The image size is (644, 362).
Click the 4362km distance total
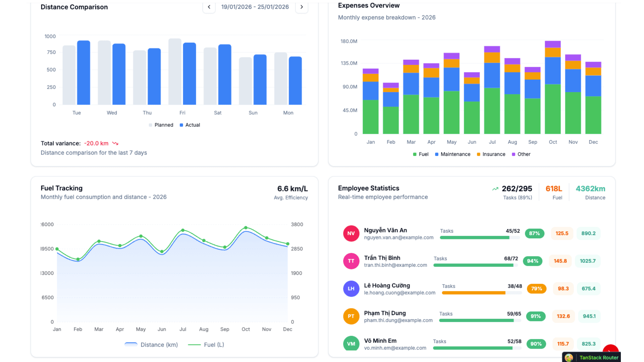tap(591, 189)
